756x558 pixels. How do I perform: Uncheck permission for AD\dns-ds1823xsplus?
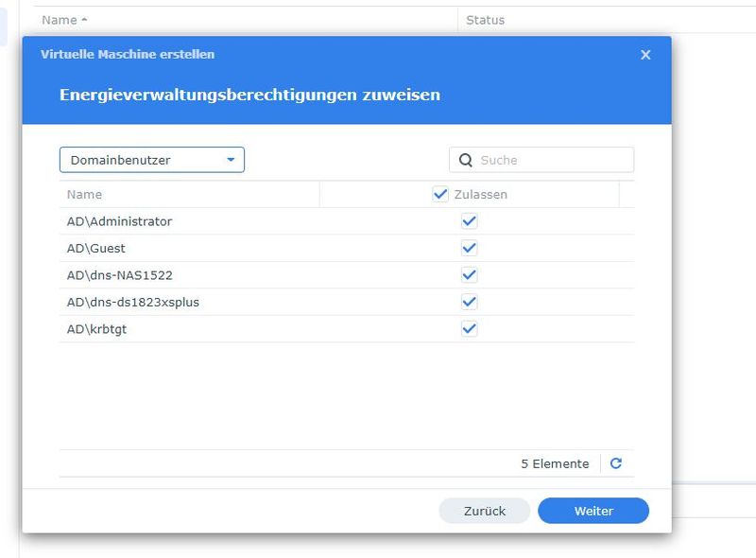point(467,303)
